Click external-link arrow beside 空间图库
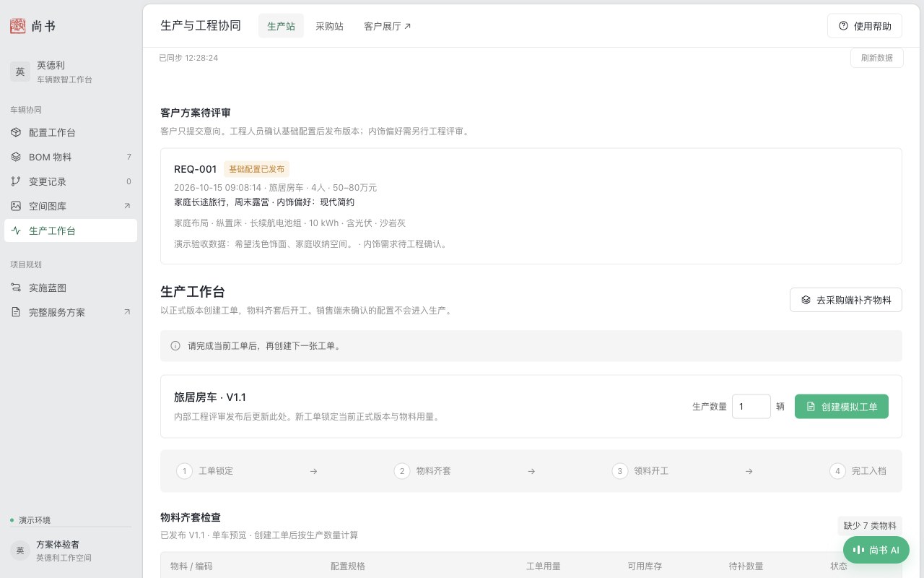Viewport: 924px width, 578px height. pos(127,206)
